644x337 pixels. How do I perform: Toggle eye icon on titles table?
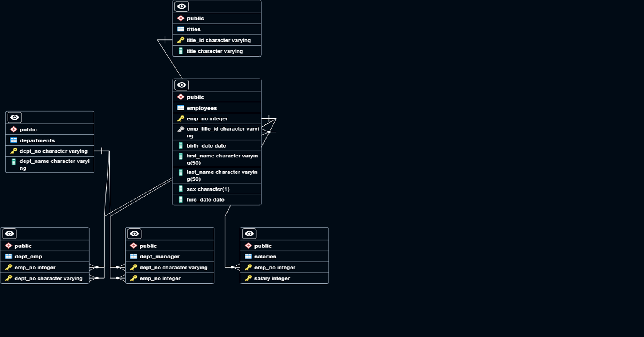182,6
